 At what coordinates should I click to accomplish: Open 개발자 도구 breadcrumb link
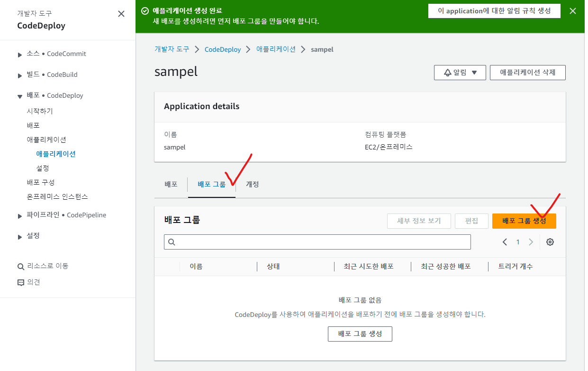pos(172,49)
